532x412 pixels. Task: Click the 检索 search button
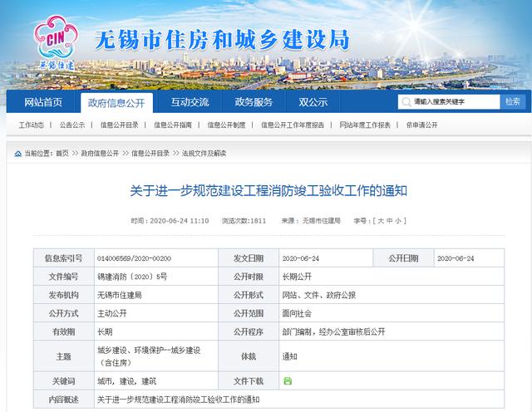(511, 101)
